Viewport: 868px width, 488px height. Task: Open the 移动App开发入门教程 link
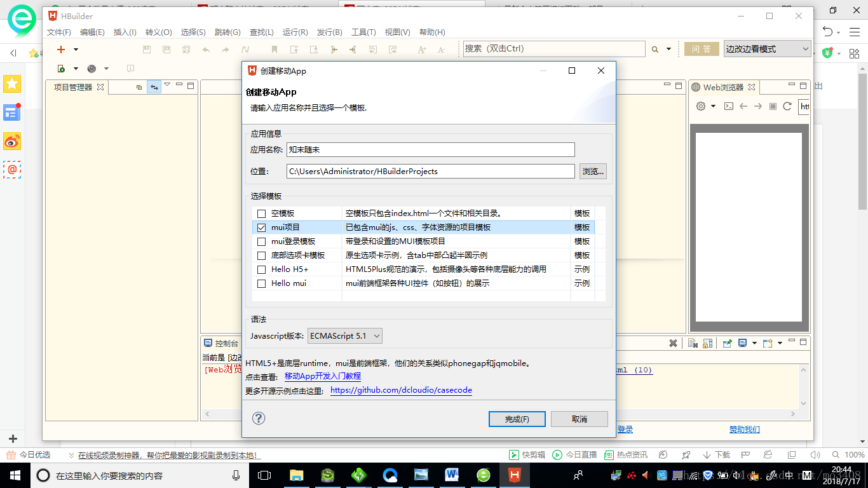323,377
